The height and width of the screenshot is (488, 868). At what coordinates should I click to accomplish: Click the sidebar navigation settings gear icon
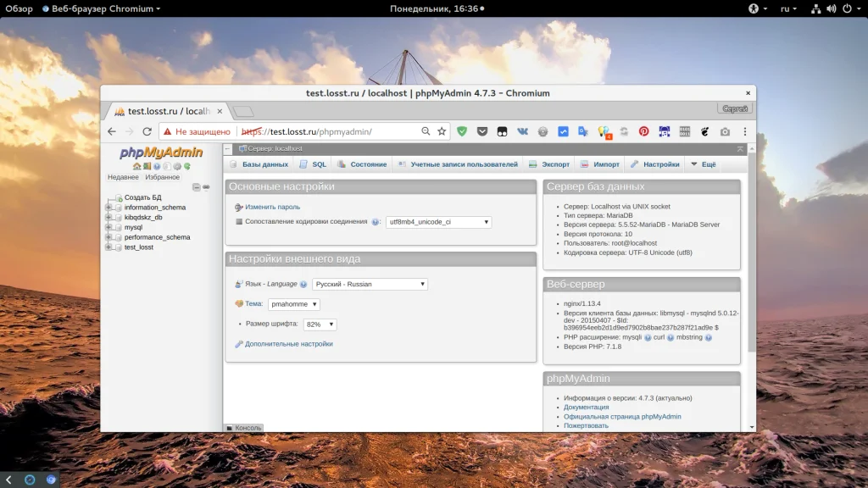177,166
